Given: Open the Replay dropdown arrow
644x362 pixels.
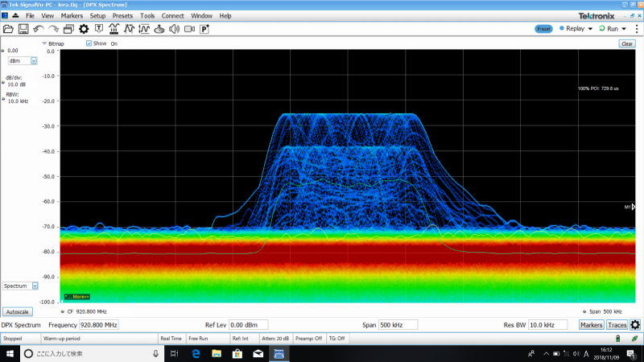Looking at the screenshot, I should click(x=590, y=29).
